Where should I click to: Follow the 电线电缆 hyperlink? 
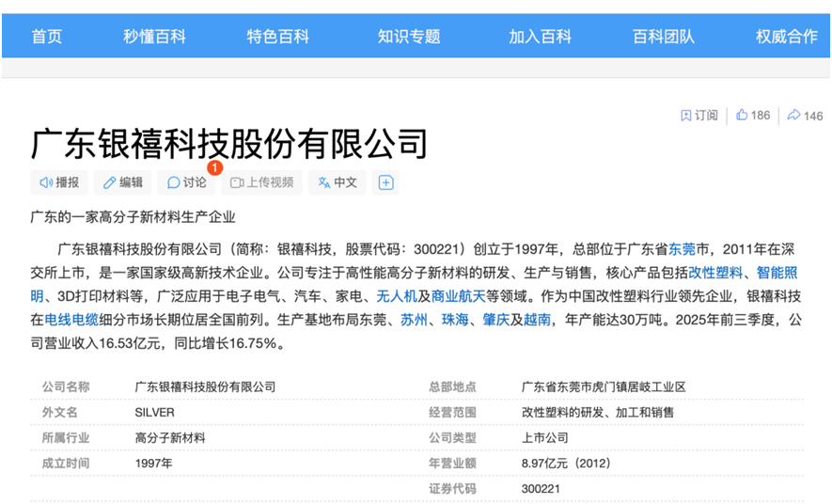[71, 320]
